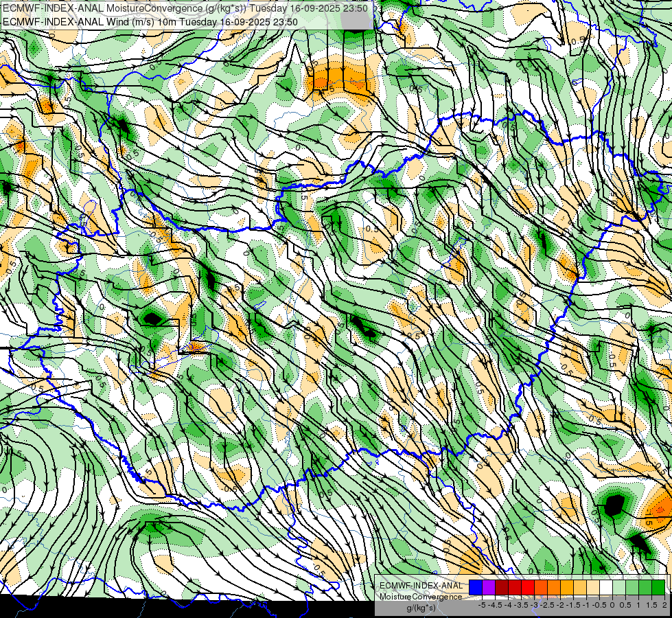Click the g/(kg*s) unit label in legend
Image resolution: width=672 pixels, height=618 pixels.
click(421, 608)
